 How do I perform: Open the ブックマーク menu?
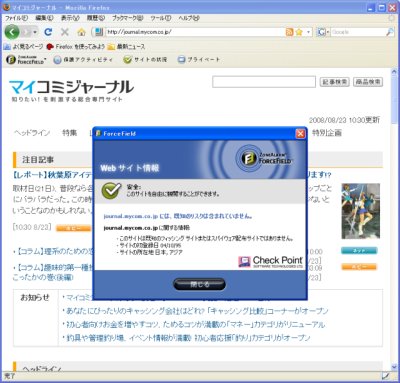(128, 18)
